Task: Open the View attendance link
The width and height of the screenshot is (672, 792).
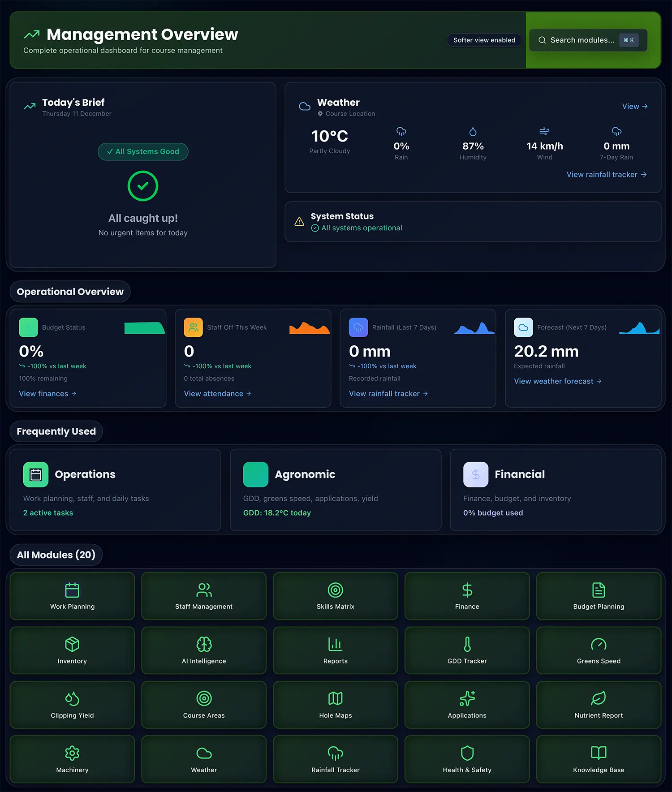Action: (217, 394)
